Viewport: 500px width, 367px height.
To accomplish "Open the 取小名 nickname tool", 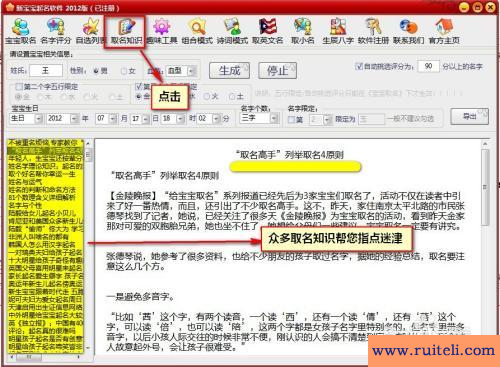I will pyautogui.click(x=303, y=31).
